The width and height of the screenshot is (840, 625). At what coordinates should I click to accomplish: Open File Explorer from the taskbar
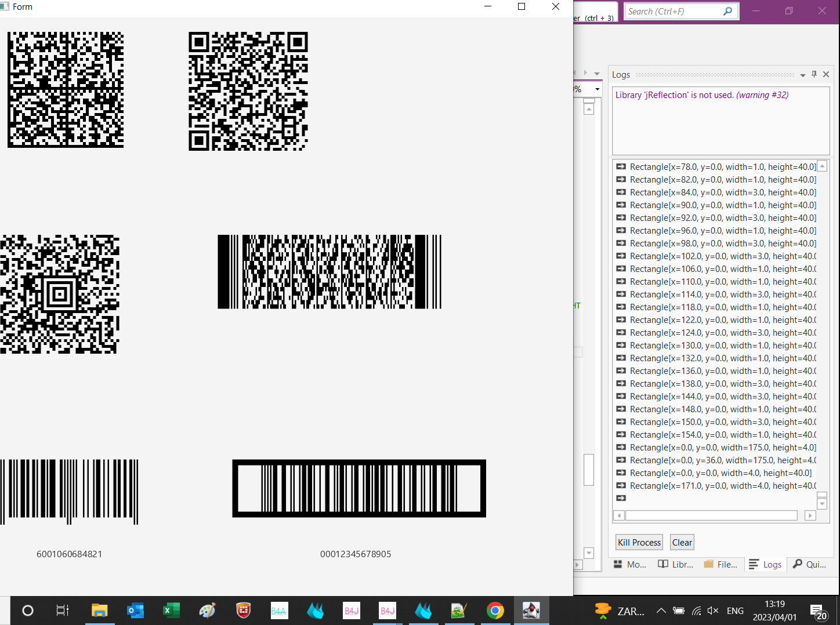(100, 611)
